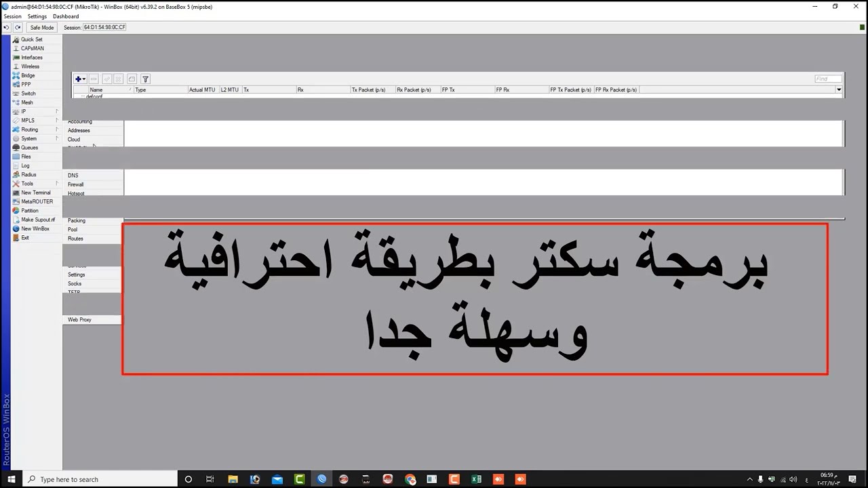
Task: Open Excel from the taskbar
Action: click(476, 479)
